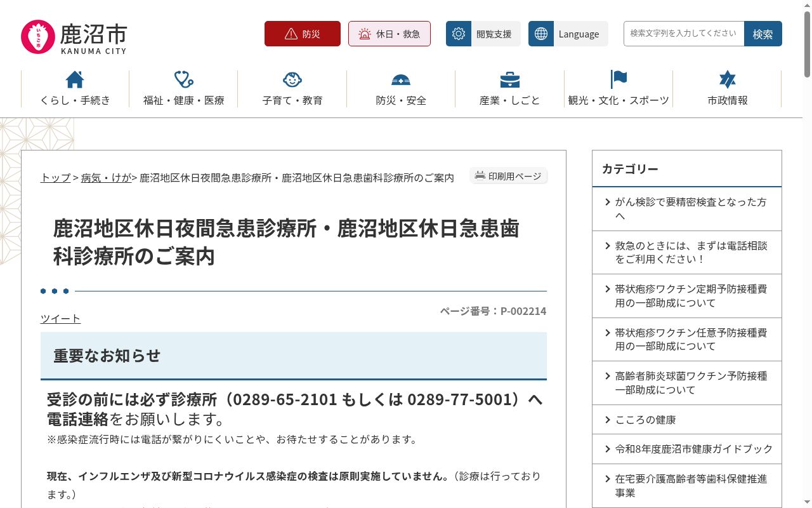Go to トップ breadcrumb link
The image size is (812, 508).
[x=56, y=178]
